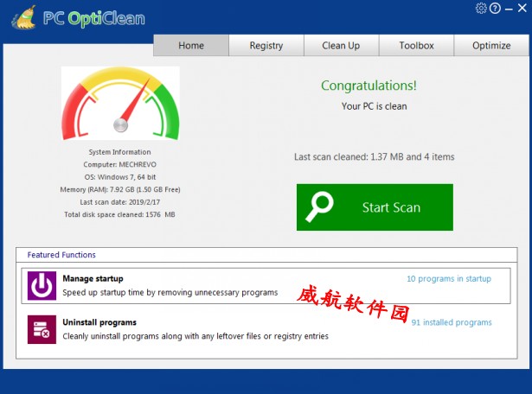532x394 pixels.
Task: Open the Optimize tab
Action: (x=491, y=46)
